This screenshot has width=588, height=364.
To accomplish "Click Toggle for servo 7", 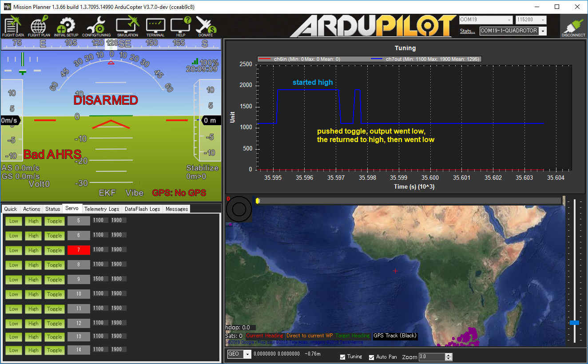I will click(55, 250).
